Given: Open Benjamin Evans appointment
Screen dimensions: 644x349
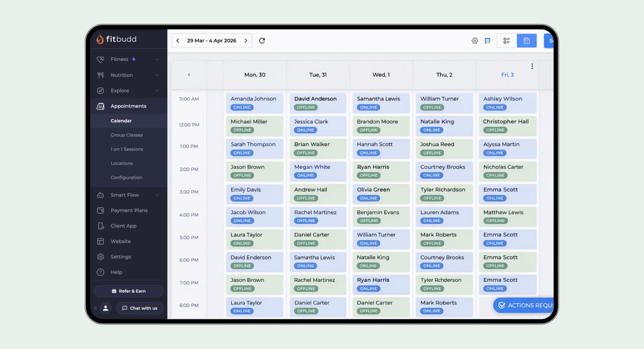Looking at the screenshot, I should 381,216.
